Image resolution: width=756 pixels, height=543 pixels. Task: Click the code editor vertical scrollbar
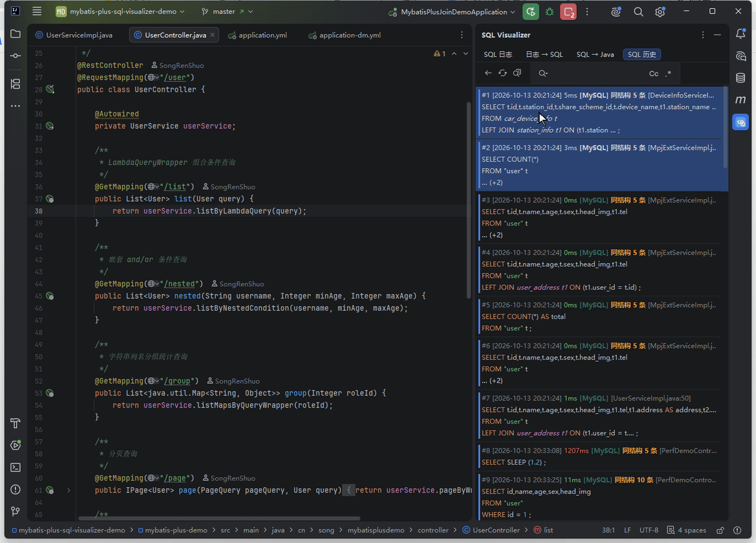(470, 199)
